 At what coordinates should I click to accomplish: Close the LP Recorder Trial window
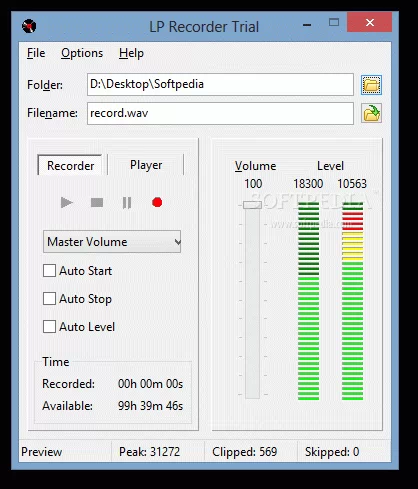pyautogui.click(x=370, y=23)
